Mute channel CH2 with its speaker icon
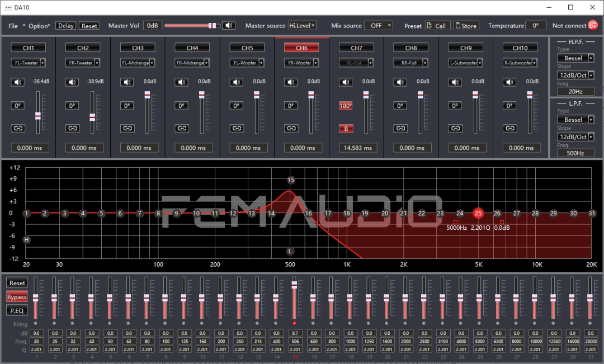 72,82
